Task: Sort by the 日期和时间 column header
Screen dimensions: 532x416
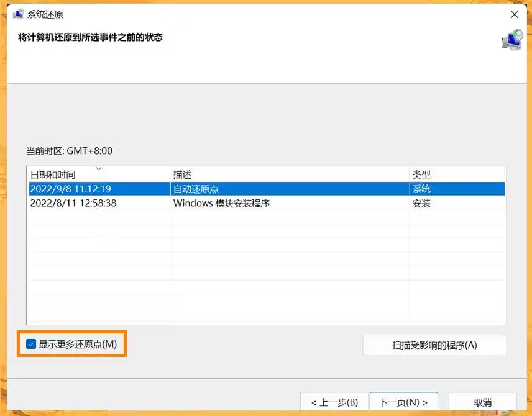Action: point(98,174)
